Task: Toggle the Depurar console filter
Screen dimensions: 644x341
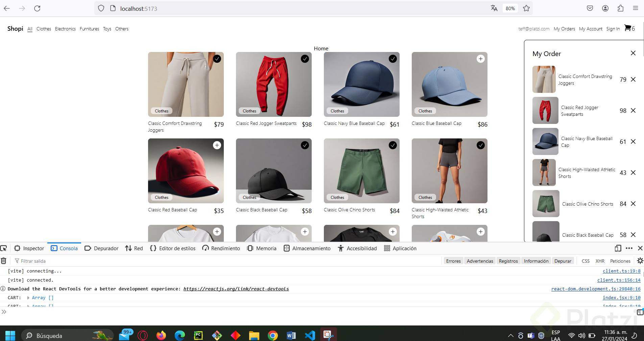Action: pos(563,261)
